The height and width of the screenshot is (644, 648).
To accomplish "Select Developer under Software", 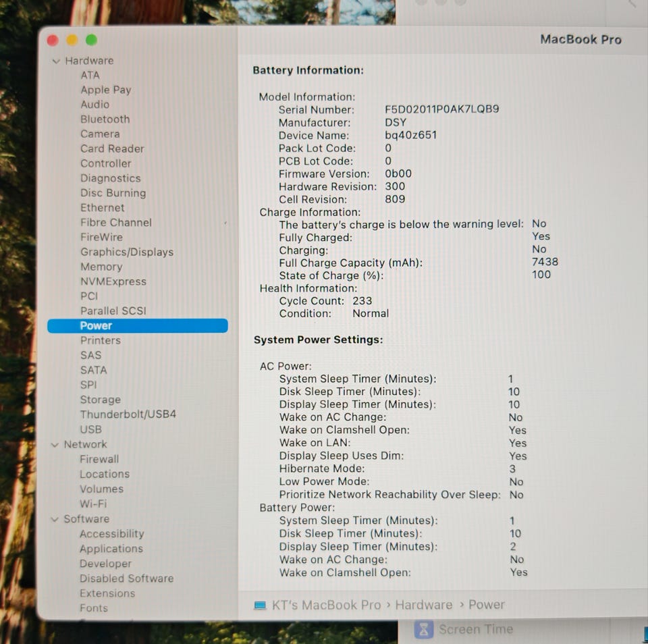I will [x=105, y=564].
